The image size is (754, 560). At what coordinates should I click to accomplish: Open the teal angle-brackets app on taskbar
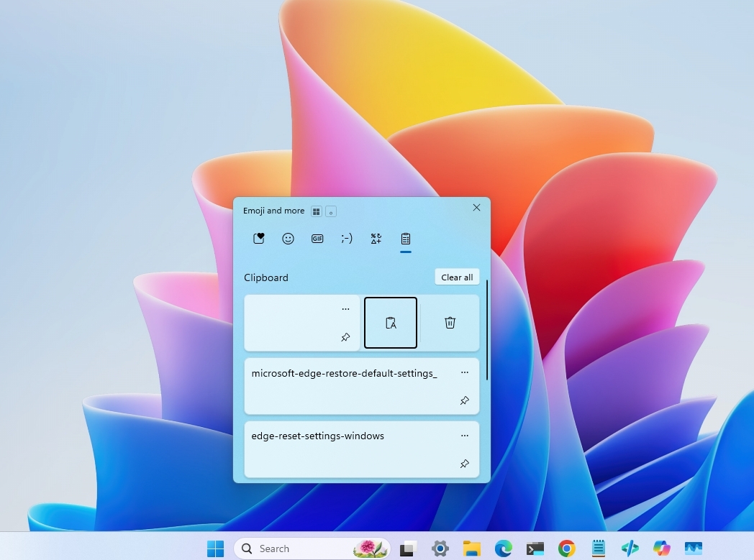click(x=630, y=548)
